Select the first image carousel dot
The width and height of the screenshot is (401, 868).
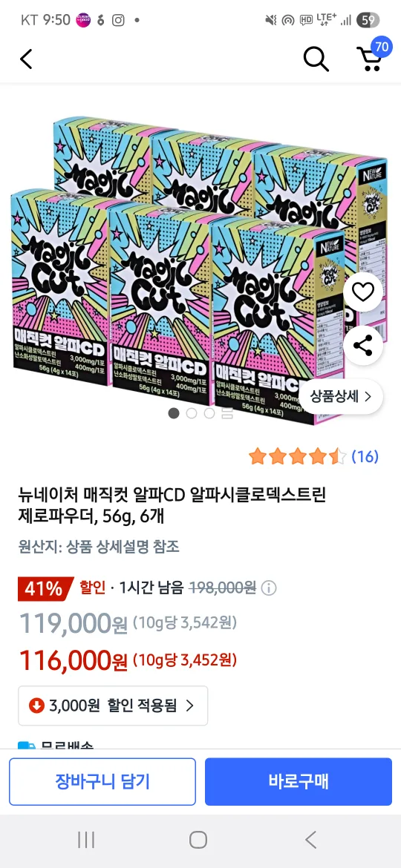174,413
